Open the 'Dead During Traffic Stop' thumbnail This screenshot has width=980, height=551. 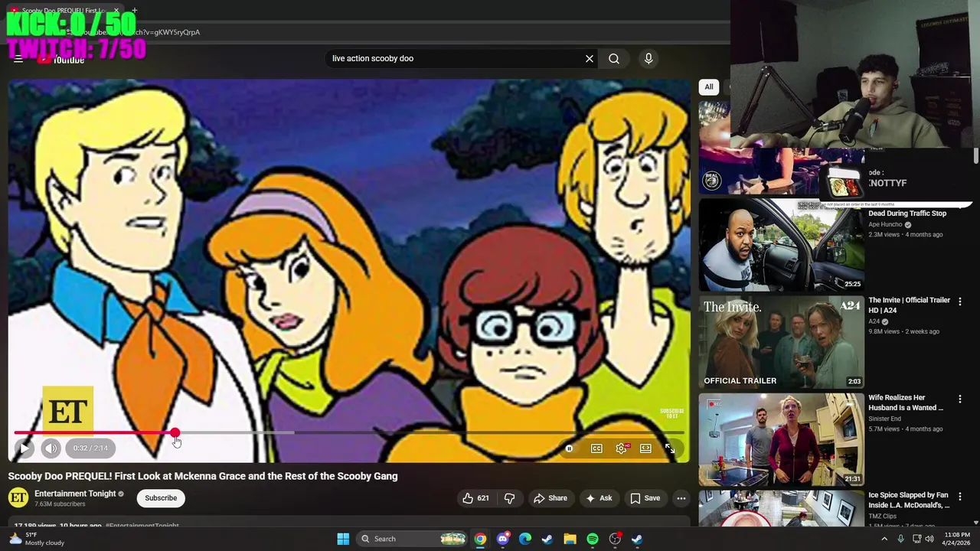(x=781, y=245)
